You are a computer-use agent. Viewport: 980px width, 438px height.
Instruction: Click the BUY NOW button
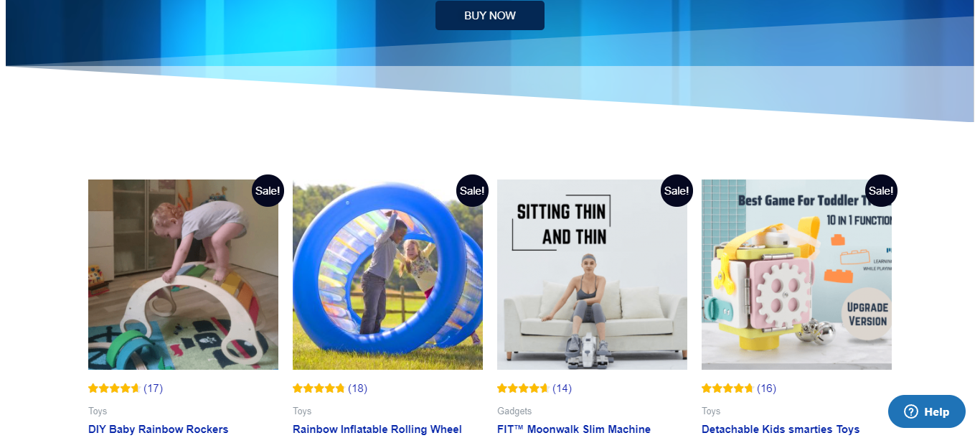490,15
